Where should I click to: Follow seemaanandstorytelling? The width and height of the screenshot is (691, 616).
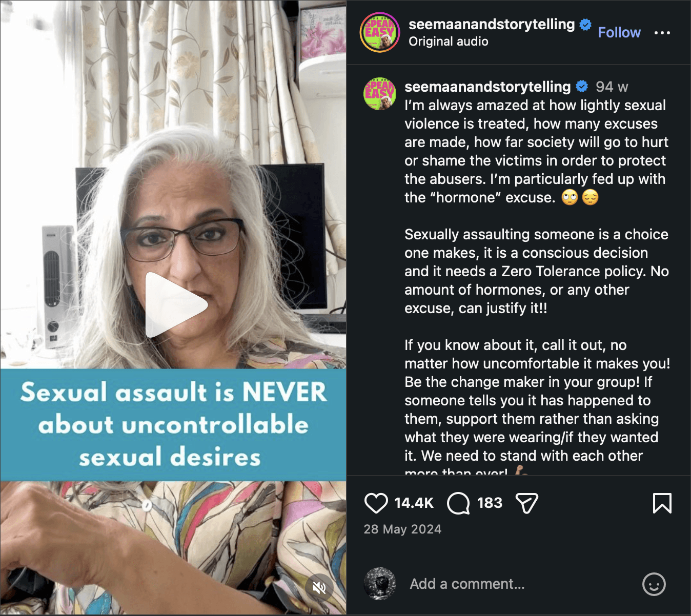click(619, 33)
